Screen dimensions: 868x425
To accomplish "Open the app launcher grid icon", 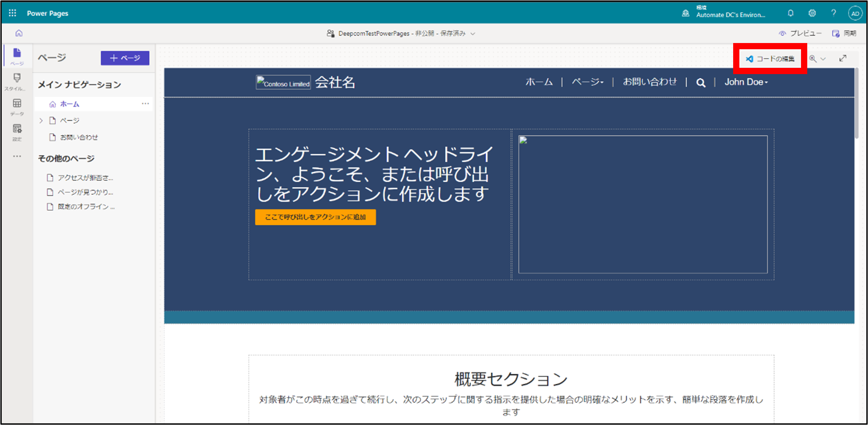I will [12, 12].
